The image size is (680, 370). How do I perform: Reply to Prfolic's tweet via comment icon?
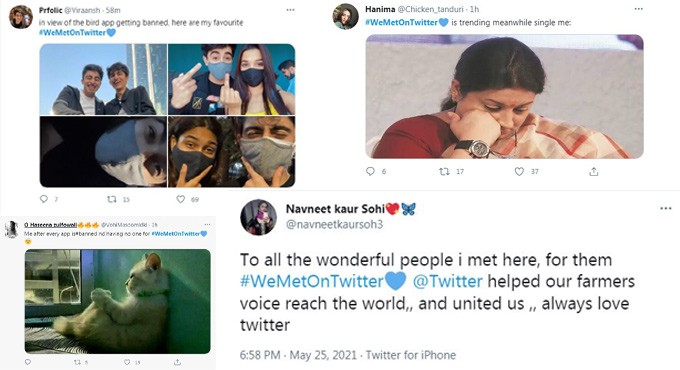pyautogui.click(x=44, y=199)
